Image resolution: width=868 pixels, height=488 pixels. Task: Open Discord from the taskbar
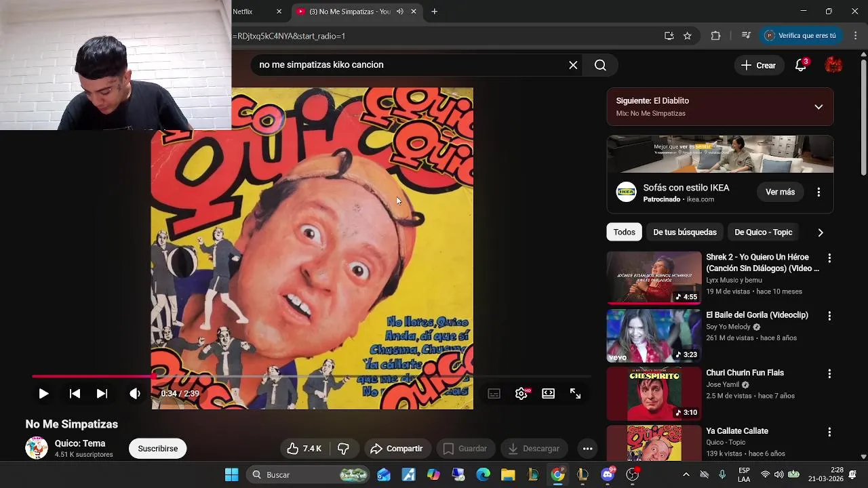(608, 474)
